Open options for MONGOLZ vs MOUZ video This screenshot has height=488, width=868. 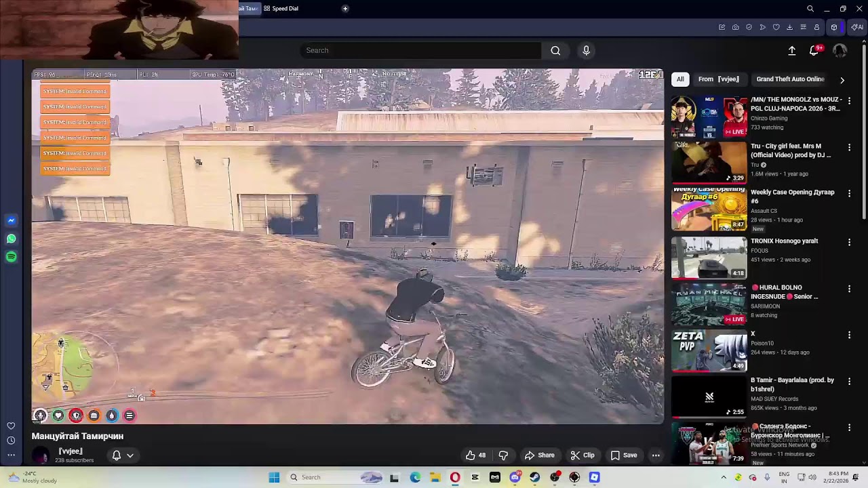click(849, 100)
